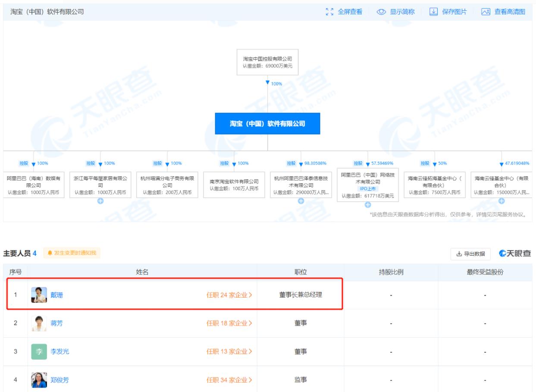Screen dimensions: 536x392
Task: Expand 任职 18 家企业 for 蒋芳
Action: (230, 323)
